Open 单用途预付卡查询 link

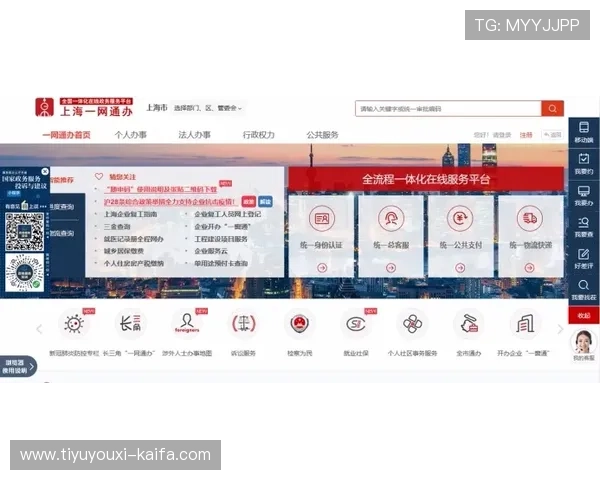click(221, 263)
